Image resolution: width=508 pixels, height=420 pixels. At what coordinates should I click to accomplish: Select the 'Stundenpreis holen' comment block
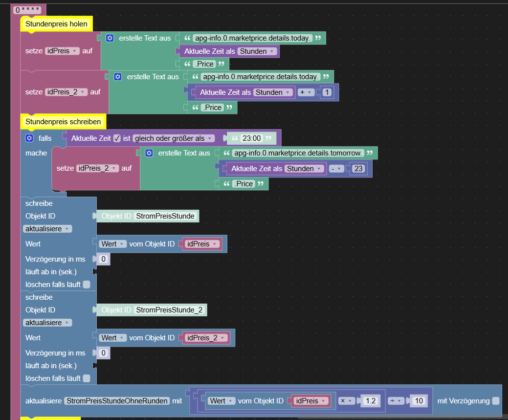[56, 24]
